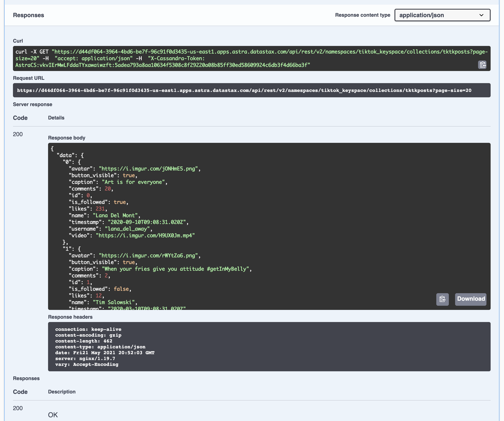Viewport: 504px width, 421px height.
Task: Click inside the Curl command block
Action: click(x=251, y=58)
